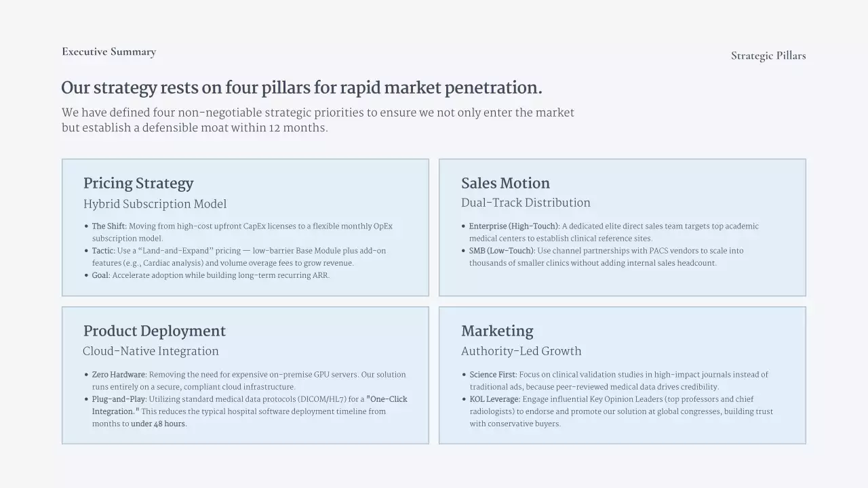Image resolution: width=868 pixels, height=488 pixels.
Task: Click the "Tactic" bullet label
Action: [103, 251]
